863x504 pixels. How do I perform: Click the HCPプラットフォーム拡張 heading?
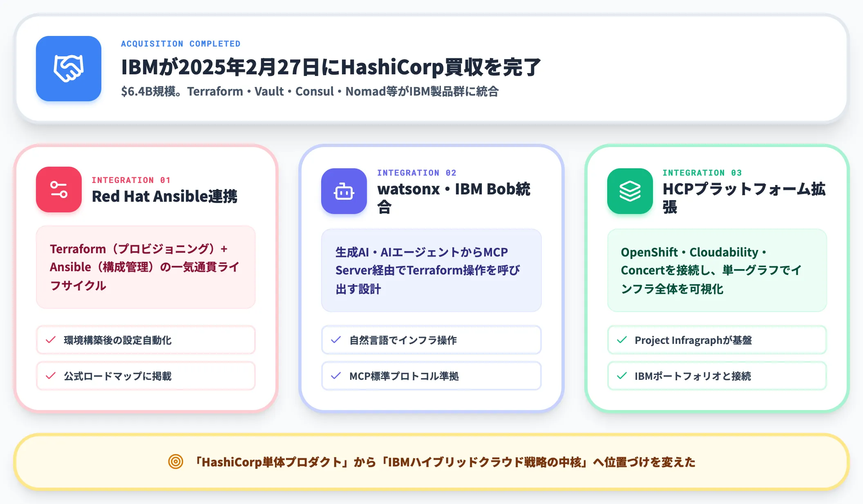(x=744, y=198)
